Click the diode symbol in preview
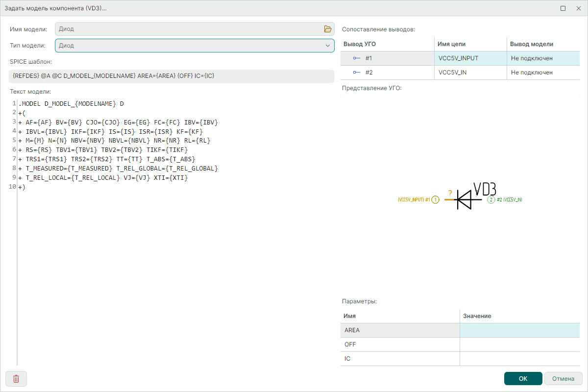This screenshot has height=392, width=588. pos(463,199)
